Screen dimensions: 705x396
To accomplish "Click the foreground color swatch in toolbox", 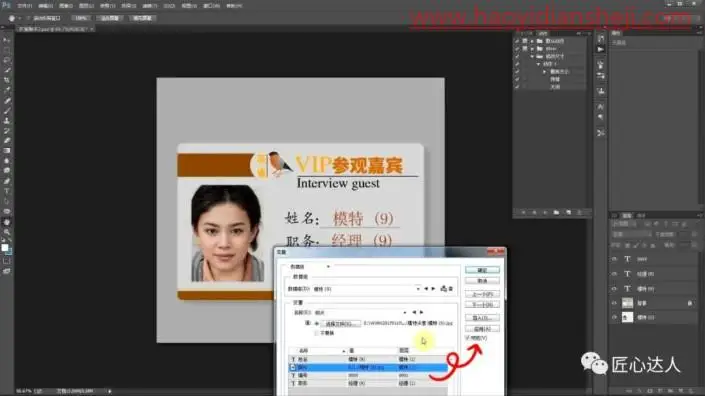I will [x=4, y=247].
